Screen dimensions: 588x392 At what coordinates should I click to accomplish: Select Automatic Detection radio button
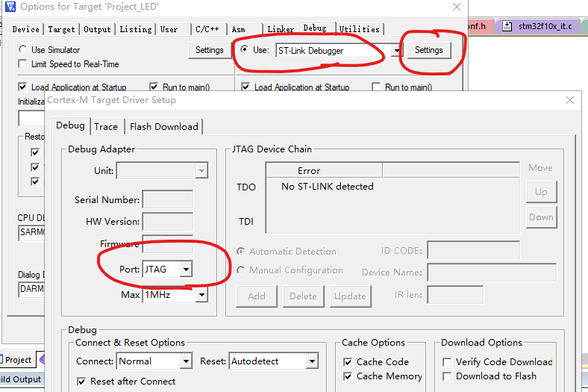pos(241,252)
